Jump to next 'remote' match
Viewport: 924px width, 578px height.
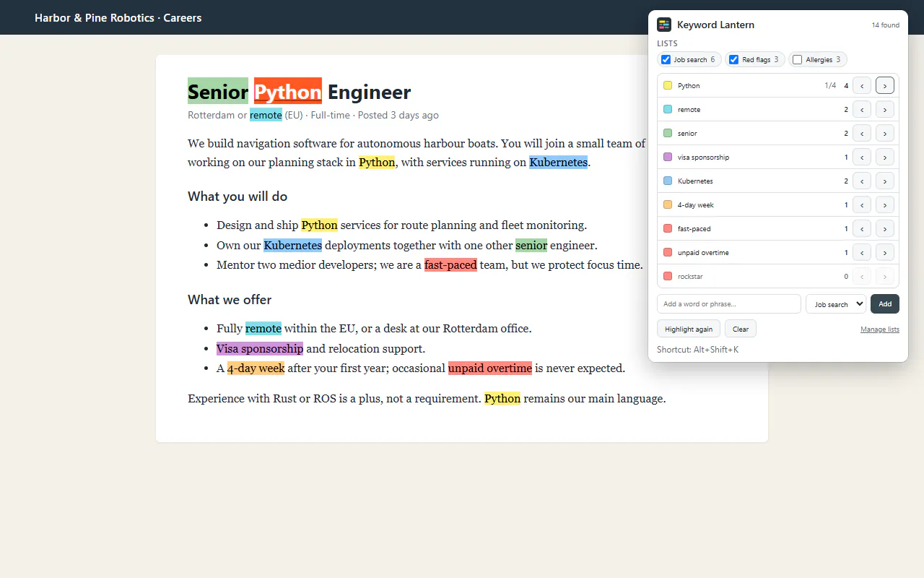(885, 109)
